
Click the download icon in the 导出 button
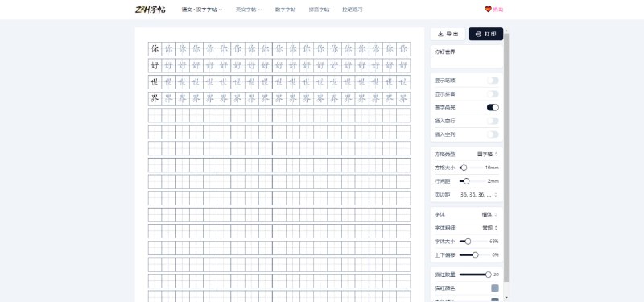pos(440,34)
